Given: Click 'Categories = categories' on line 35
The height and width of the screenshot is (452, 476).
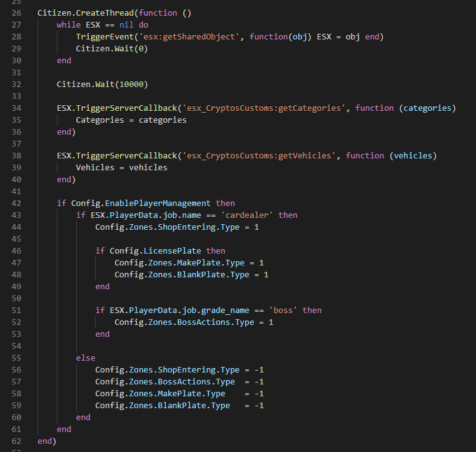Looking at the screenshot, I should pos(131,120).
